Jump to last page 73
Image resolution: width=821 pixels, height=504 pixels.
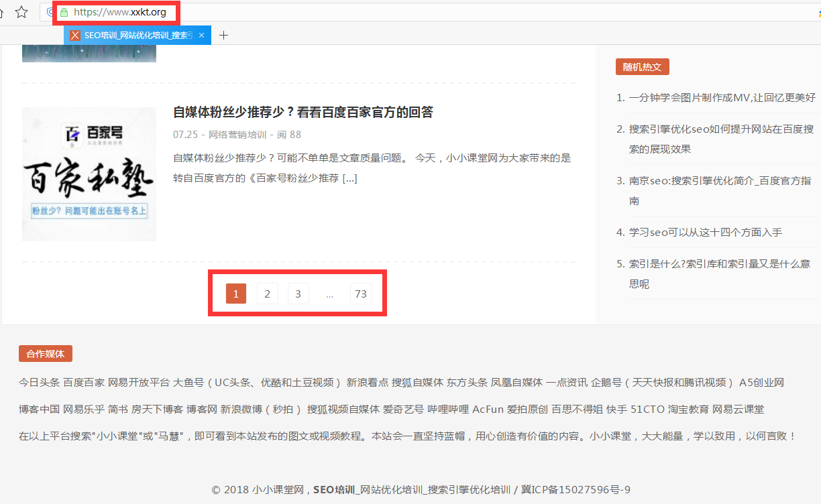[361, 294]
